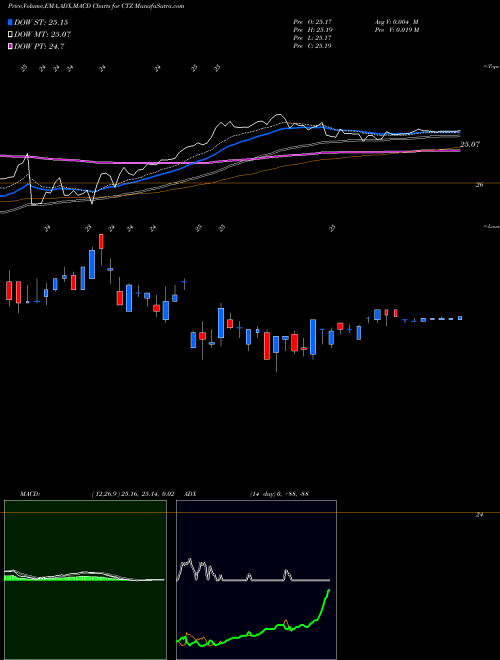Click the Pre H previous high value
The height and width of the screenshot is (660, 500).
click(313, 30)
